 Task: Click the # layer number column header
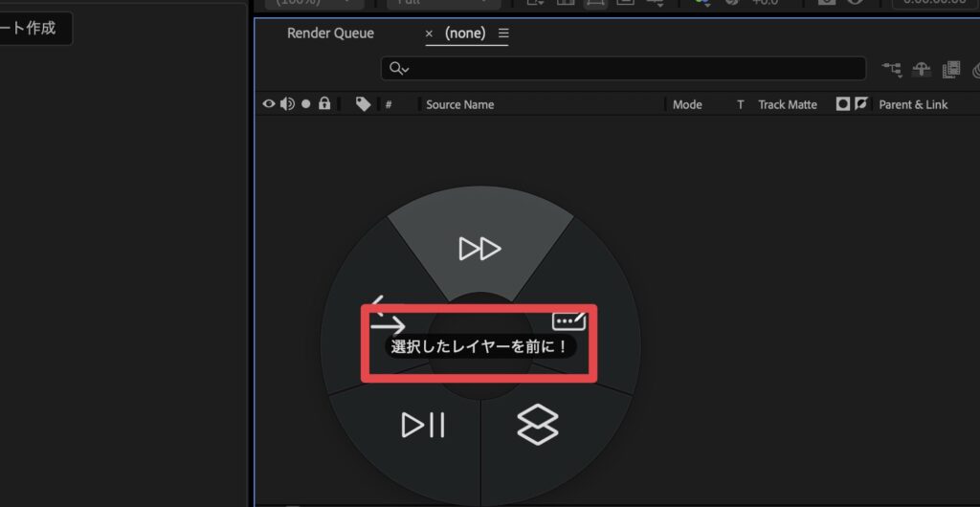point(389,105)
